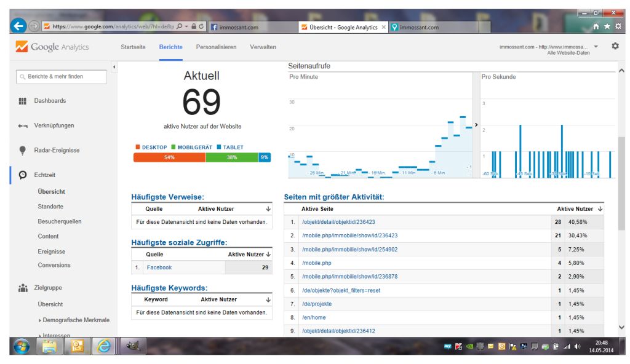Click the Radar-Ereignisse lightbulb icon
630x364 pixels.
(23, 151)
